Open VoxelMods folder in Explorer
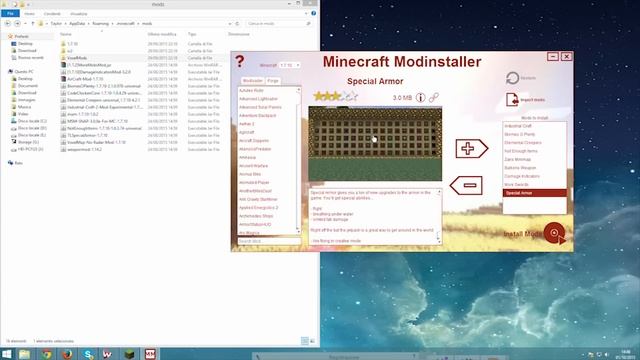Image resolution: width=640 pixels, height=360 pixels. 77,58
